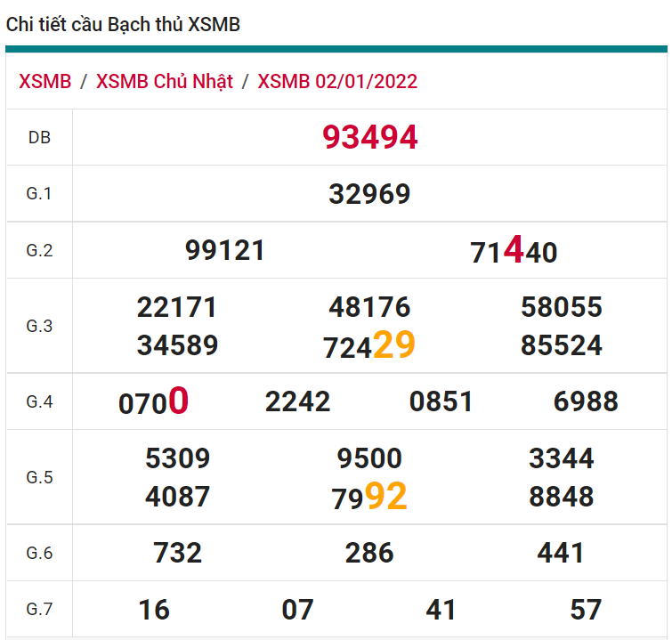Viewport: 672px width, 640px height.
Task: Click G.3 number 72429
Action: pos(369,345)
